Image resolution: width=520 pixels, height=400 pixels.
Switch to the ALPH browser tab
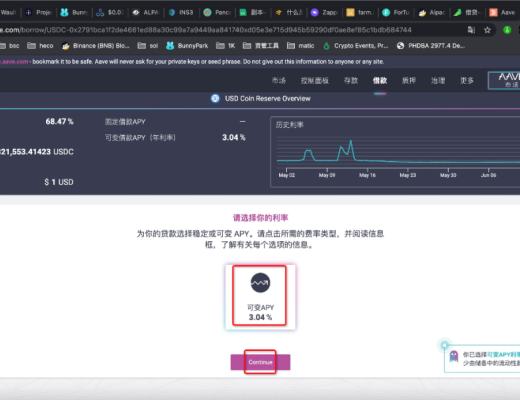pyautogui.click(x=145, y=12)
